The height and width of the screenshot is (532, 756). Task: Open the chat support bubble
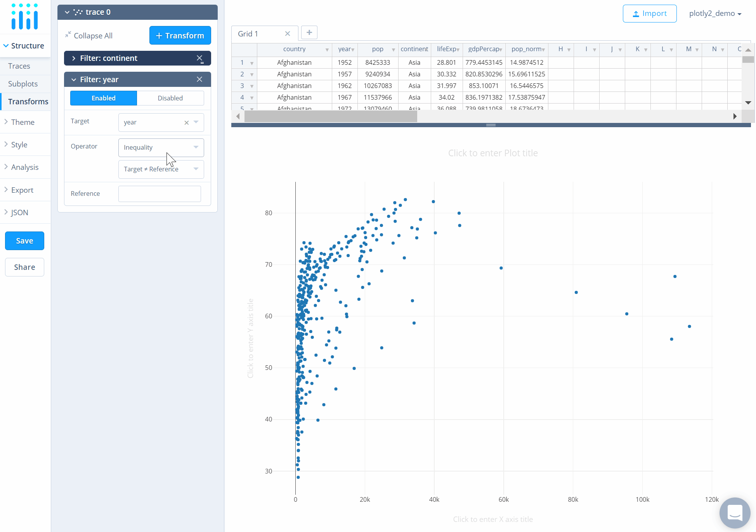(x=735, y=513)
